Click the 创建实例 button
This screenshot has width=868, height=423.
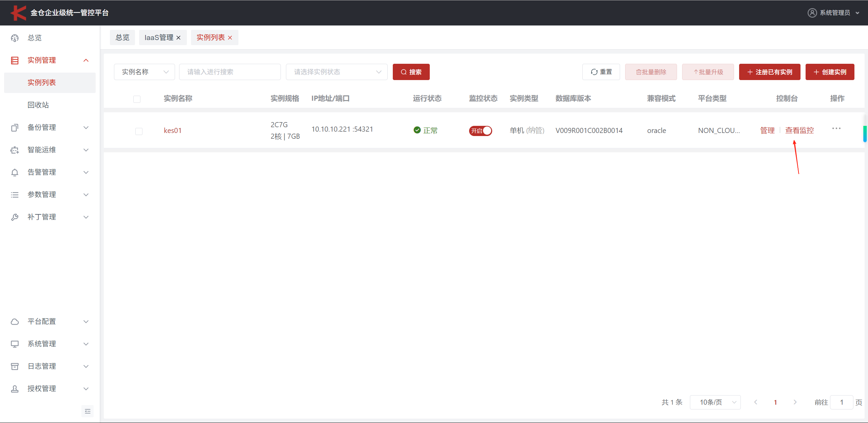click(x=830, y=72)
